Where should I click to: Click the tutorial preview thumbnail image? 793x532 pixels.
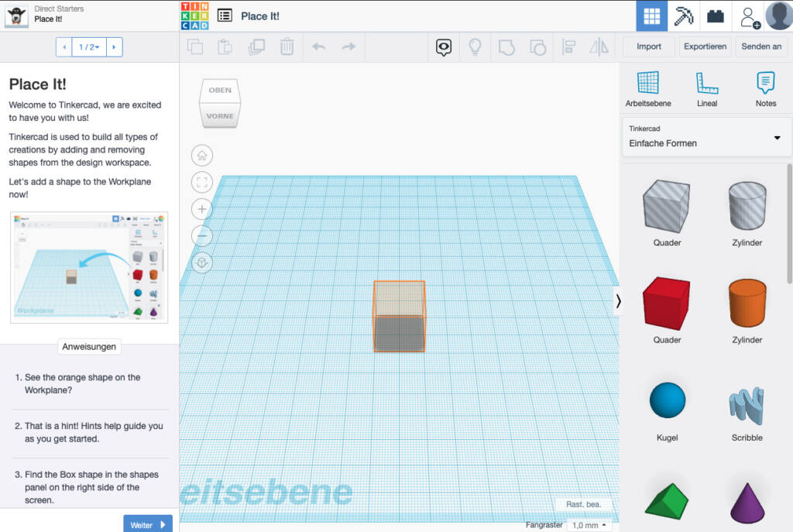(x=89, y=267)
